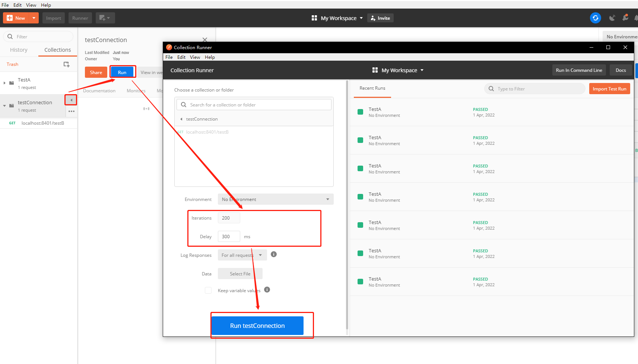Open Runner from the main toolbar
The image size is (638, 364).
[80, 18]
